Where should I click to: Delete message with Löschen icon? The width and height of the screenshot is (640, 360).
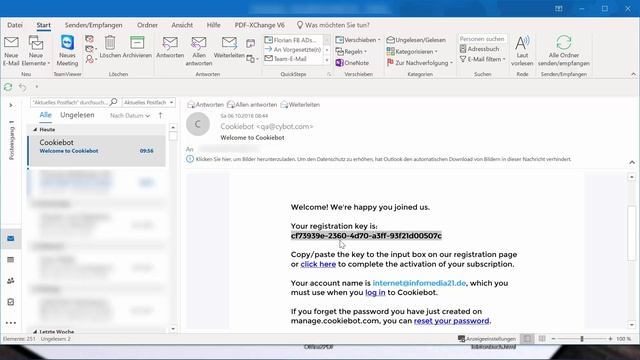point(110,47)
